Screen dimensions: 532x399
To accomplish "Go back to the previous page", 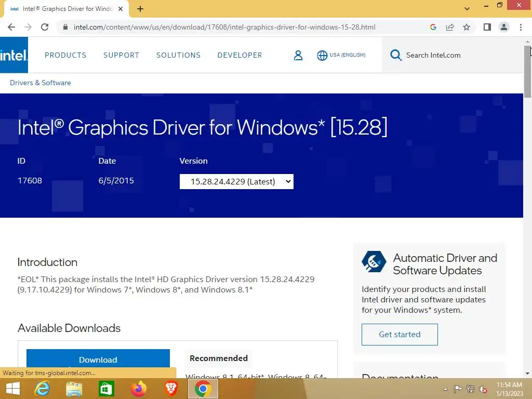I will click(x=11, y=27).
